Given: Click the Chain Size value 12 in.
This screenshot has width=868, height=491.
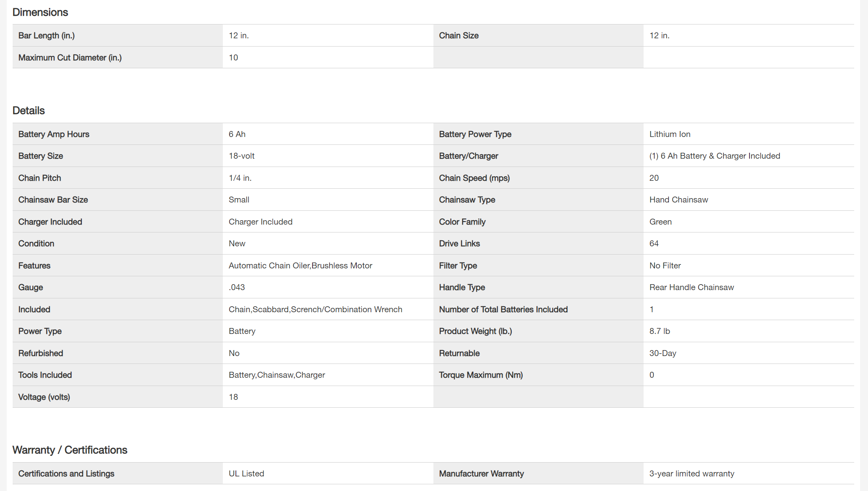Looking at the screenshot, I should click(x=659, y=36).
